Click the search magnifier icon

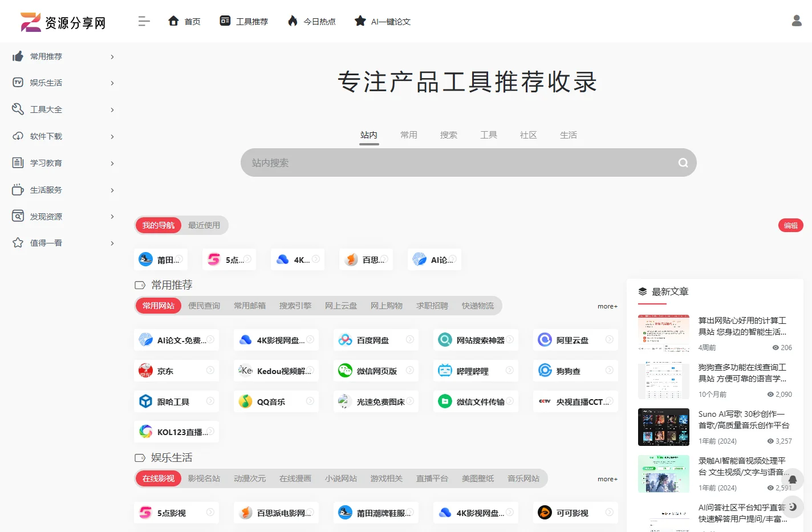point(683,163)
